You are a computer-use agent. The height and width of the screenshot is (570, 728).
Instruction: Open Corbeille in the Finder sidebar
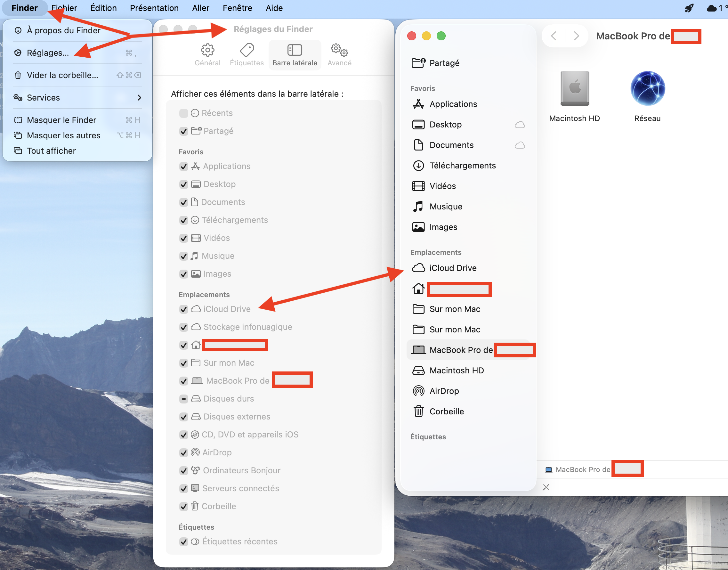pos(446,411)
